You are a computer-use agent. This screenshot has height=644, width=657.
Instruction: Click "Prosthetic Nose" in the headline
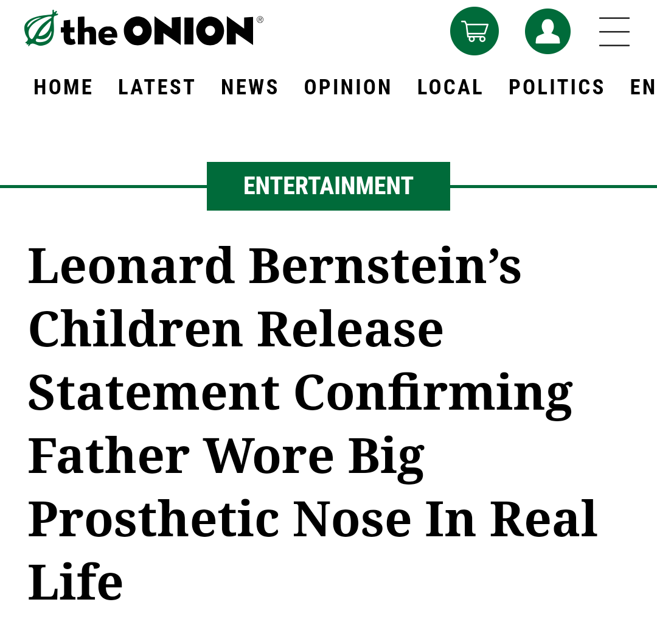tap(220, 519)
